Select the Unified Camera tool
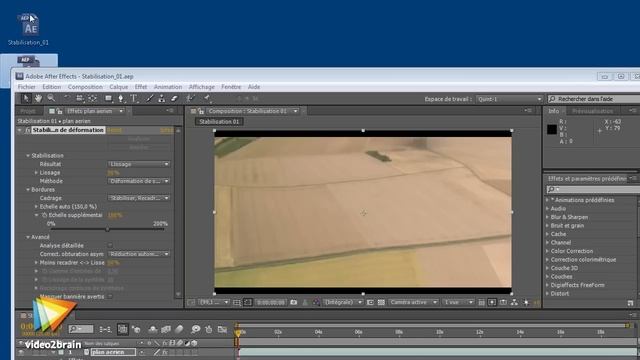Image resolution: width=640 pixels, height=360 pixels. (80, 98)
